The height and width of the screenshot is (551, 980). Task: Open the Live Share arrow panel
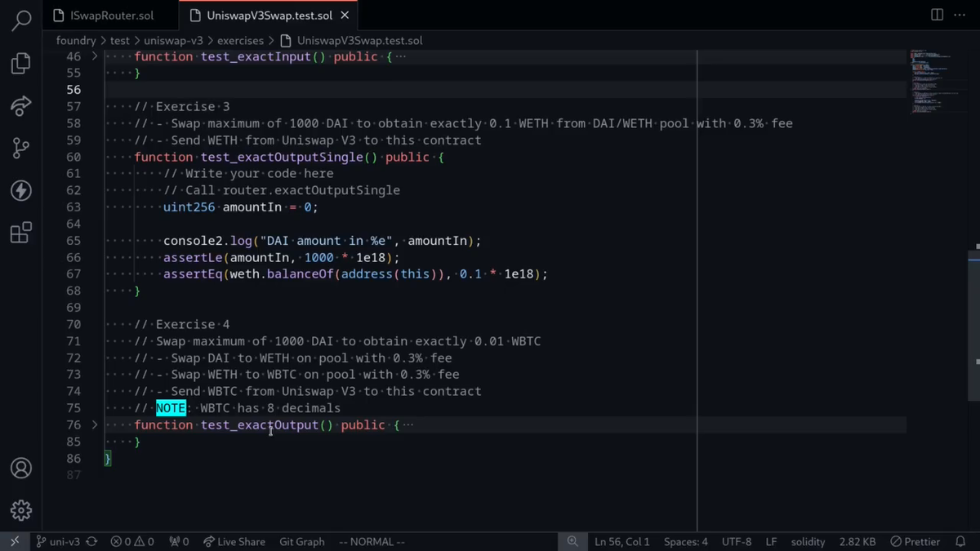21,105
